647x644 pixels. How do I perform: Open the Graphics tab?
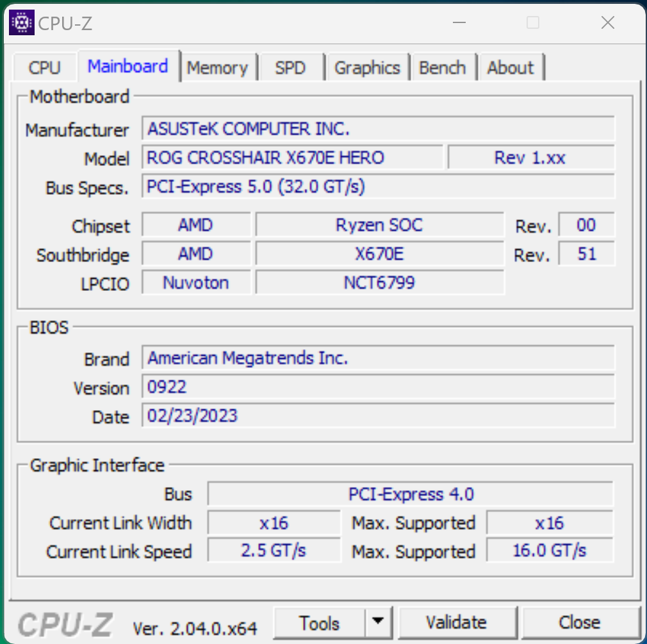(367, 68)
